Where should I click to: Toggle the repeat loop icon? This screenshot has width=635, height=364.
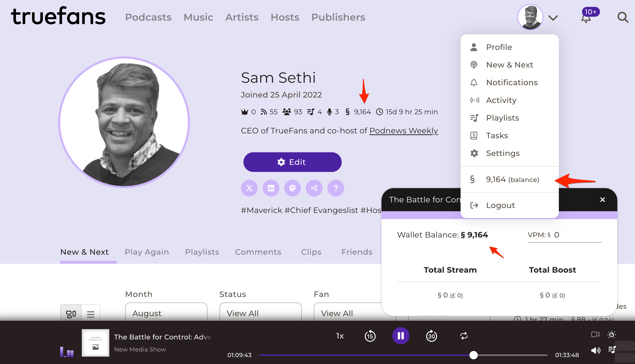point(464,336)
